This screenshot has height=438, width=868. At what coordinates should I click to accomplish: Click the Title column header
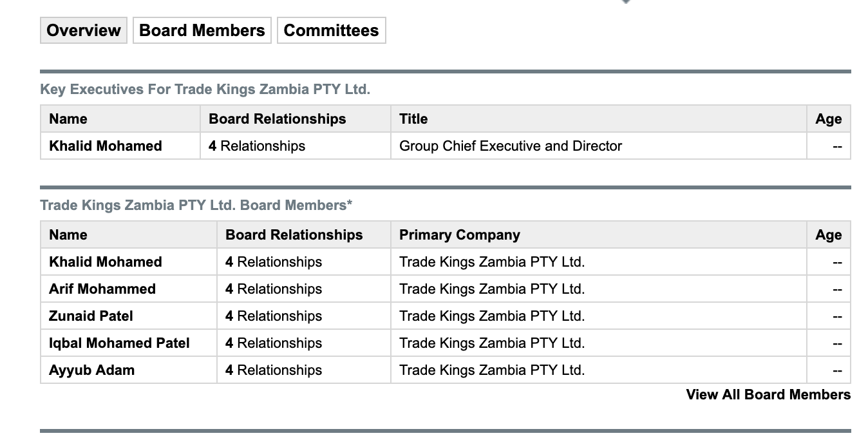pos(413,119)
